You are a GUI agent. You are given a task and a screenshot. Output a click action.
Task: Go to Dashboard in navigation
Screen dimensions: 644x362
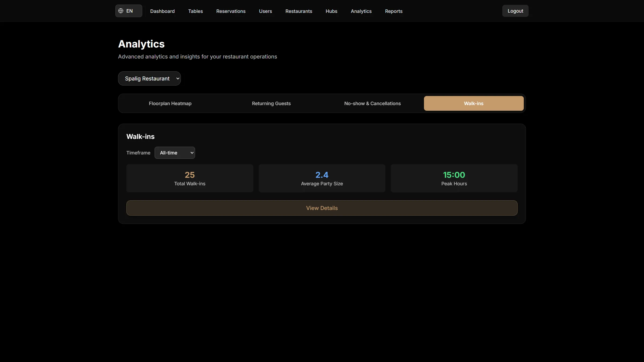(x=162, y=11)
